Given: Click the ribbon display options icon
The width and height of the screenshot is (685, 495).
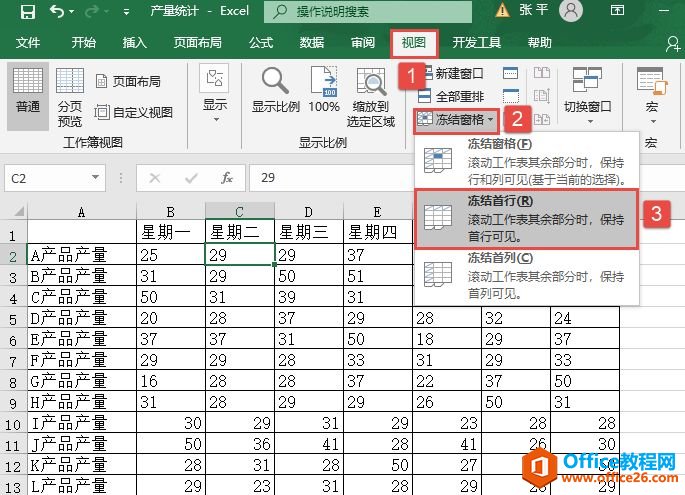Looking at the screenshot, I should pyautogui.click(x=617, y=10).
